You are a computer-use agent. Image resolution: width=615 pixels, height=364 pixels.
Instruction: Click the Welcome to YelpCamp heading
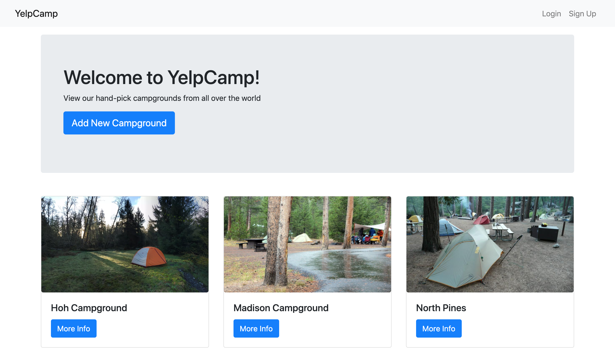tap(161, 78)
